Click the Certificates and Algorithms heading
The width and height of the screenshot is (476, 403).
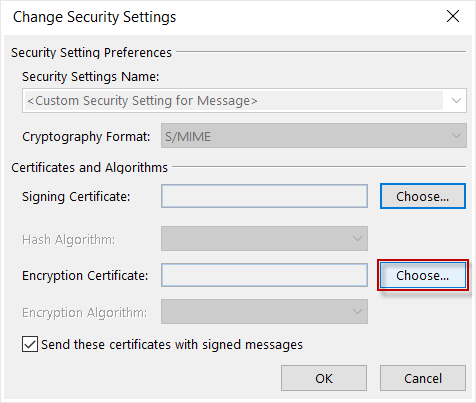(89, 167)
